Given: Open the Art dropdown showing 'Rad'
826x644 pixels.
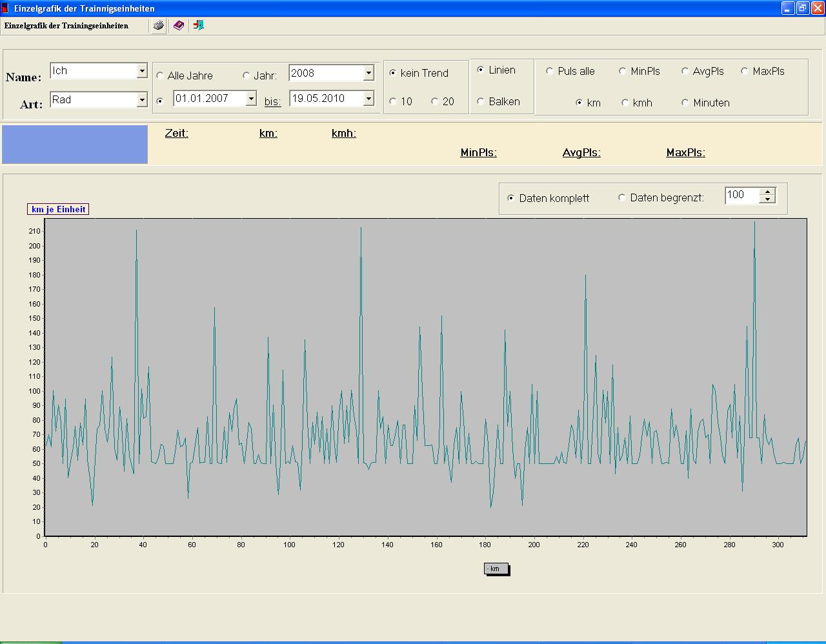Looking at the screenshot, I should pyautogui.click(x=142, y=100).
